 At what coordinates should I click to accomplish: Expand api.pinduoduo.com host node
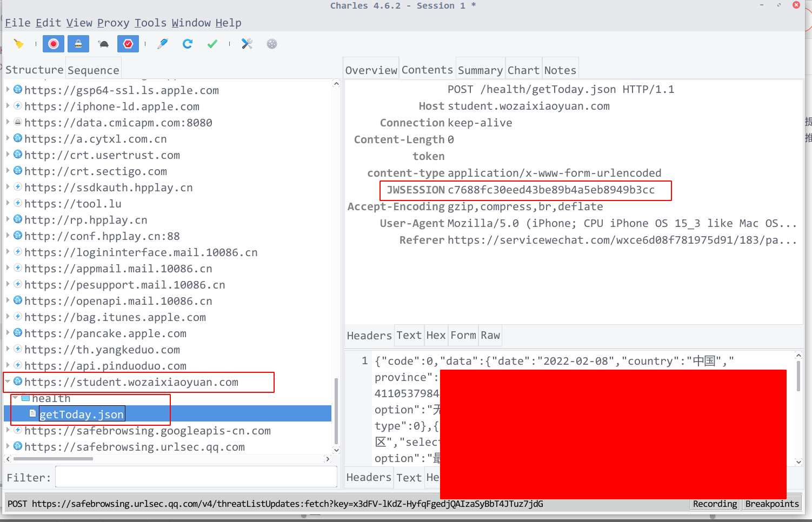click(8, 365)
